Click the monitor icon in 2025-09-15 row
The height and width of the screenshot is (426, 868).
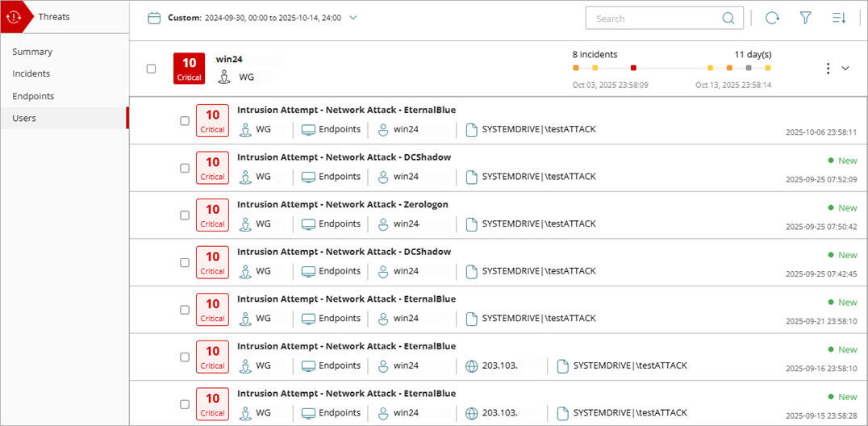point(308,413)
